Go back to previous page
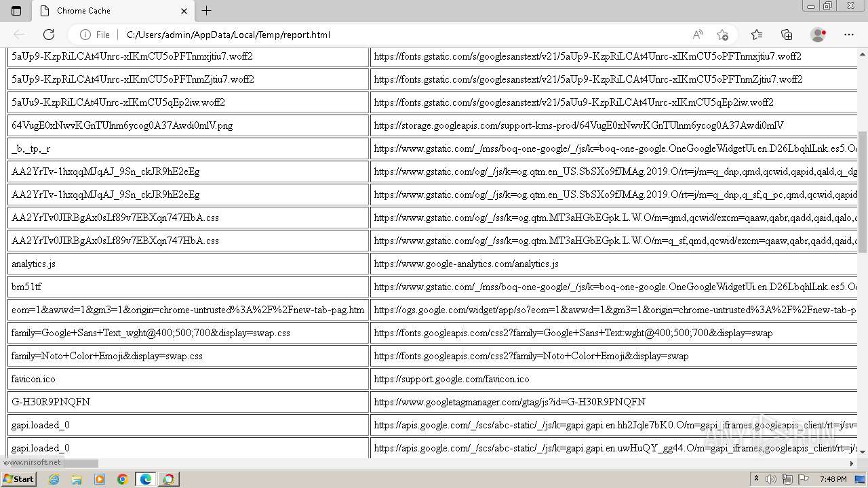The height and width of the screenshot is (488, 868). [19, 35]
